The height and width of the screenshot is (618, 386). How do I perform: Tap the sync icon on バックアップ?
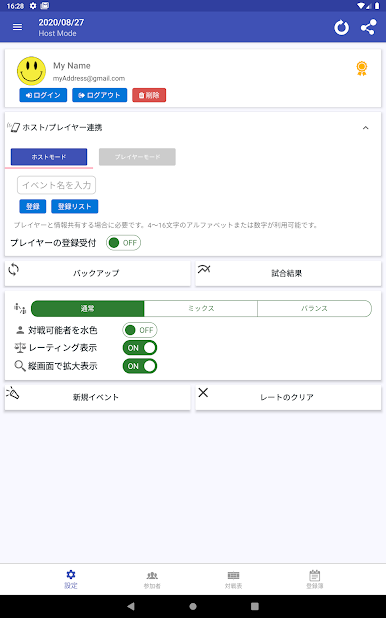pos(13,270)
